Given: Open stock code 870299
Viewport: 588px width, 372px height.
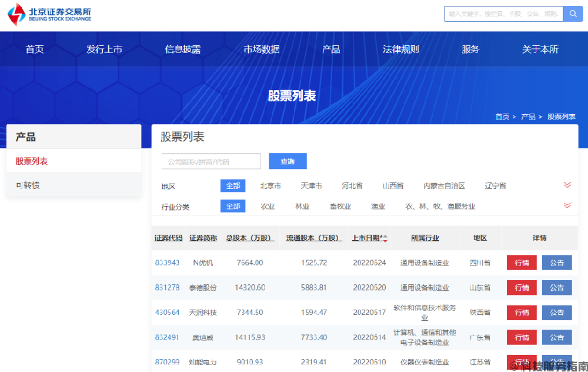Looking at the screenshot, I should (167, 362).
